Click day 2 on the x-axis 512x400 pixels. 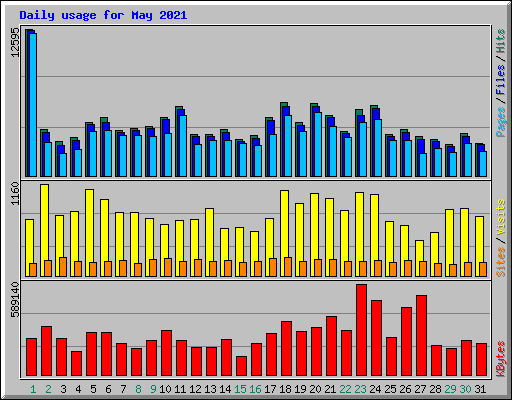tap(48, 389)
